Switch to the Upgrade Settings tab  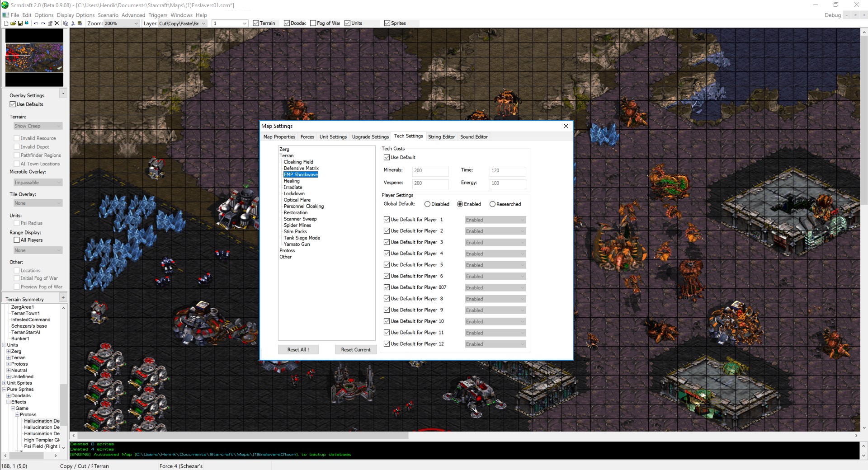370,137
